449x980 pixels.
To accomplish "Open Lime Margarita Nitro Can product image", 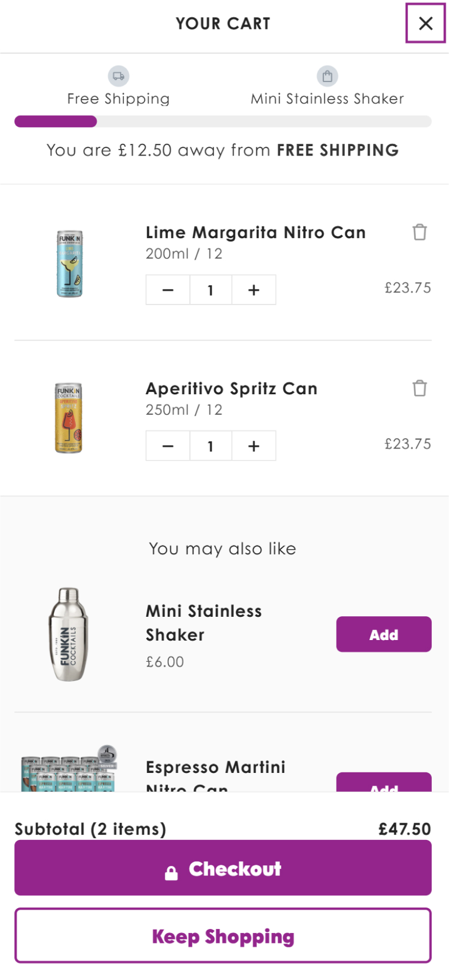I will click(x=69, y=264).
